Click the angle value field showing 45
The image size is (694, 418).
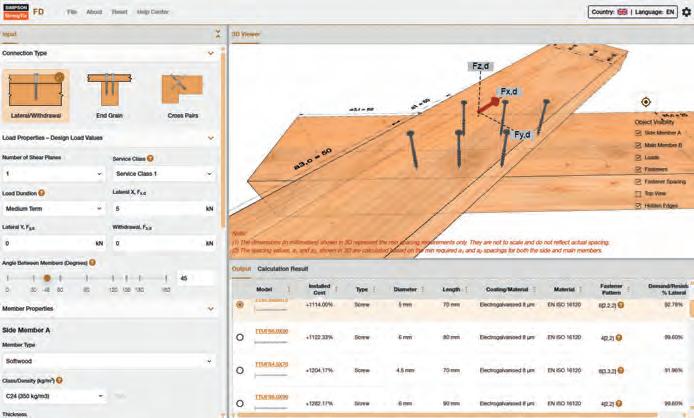(x=196, y=278)
